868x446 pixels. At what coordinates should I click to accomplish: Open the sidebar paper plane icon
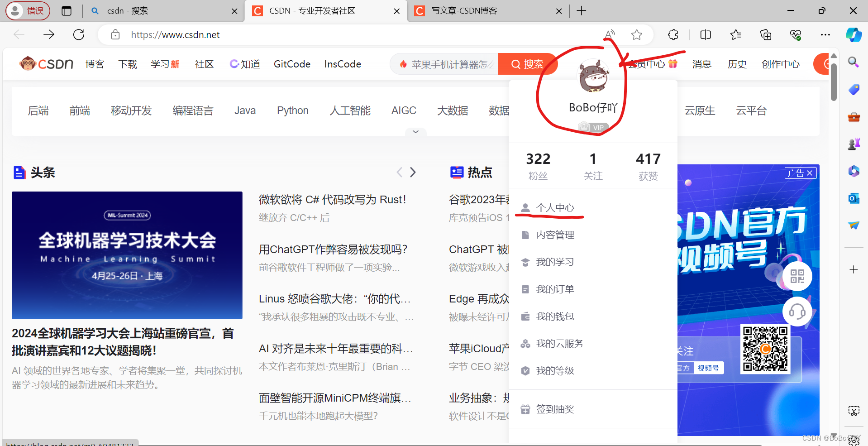pos(854,225)
